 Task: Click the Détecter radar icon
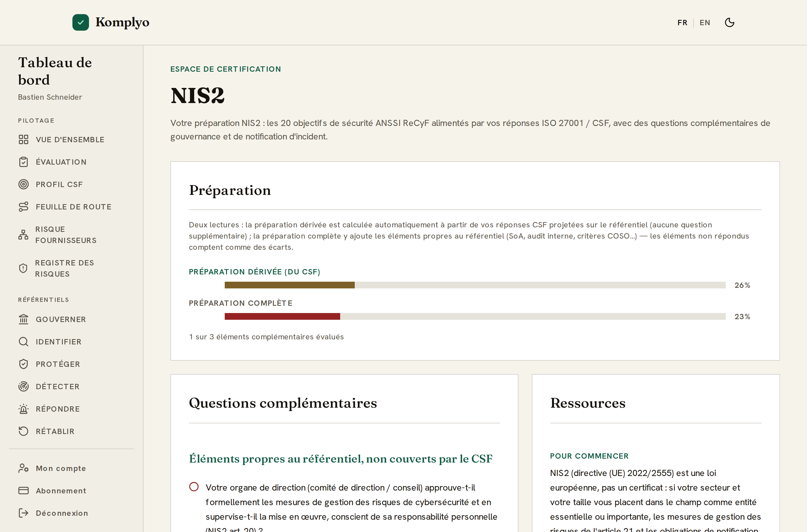(x=24, y=386)
